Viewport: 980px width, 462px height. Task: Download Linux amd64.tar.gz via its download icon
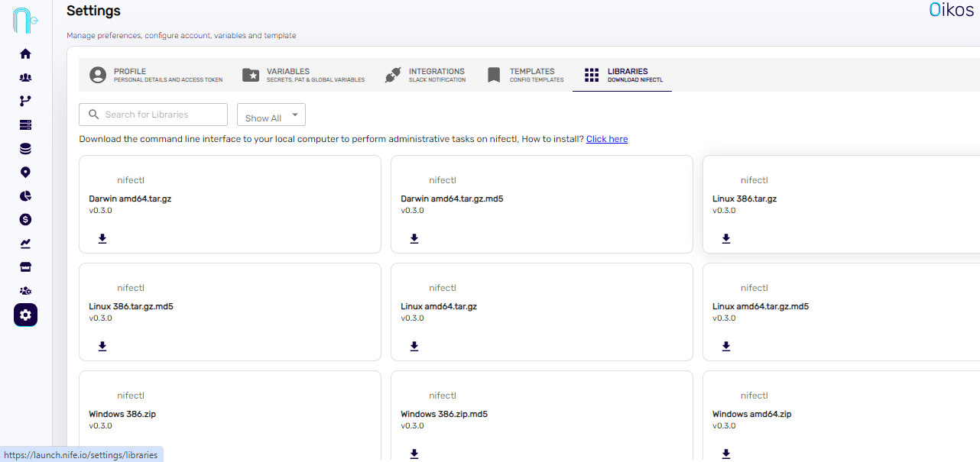pyautogui.click(x=414, y=346)
